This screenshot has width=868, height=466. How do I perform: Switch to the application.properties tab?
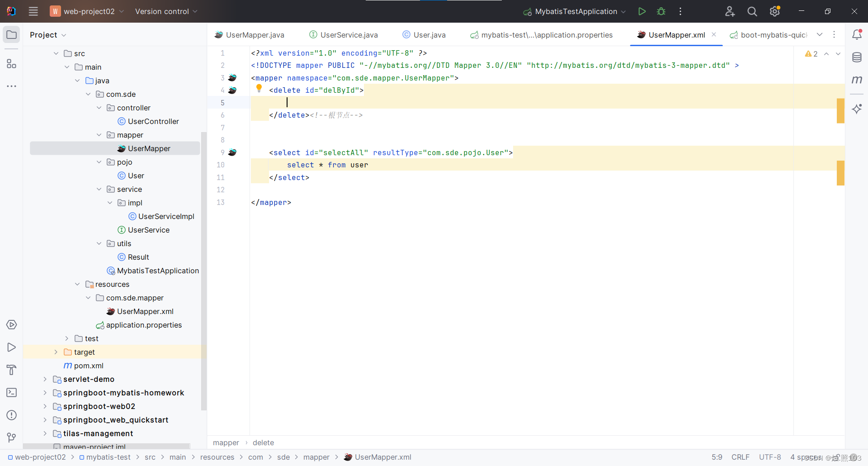point(542,35)
